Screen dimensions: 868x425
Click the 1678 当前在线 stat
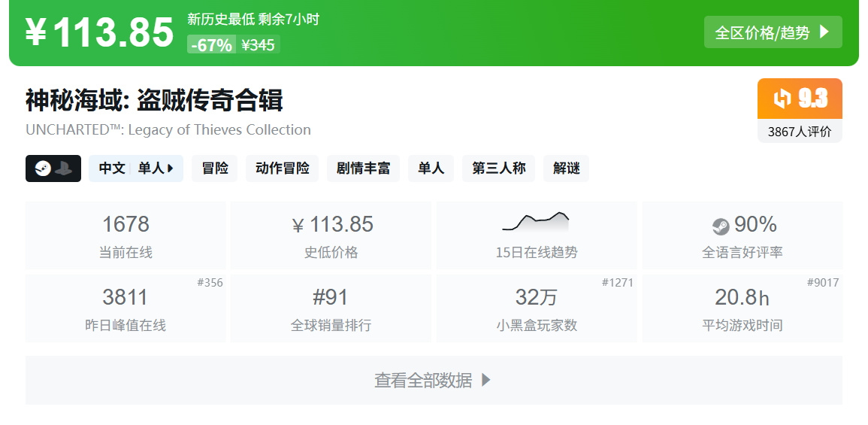coord(126,235)
